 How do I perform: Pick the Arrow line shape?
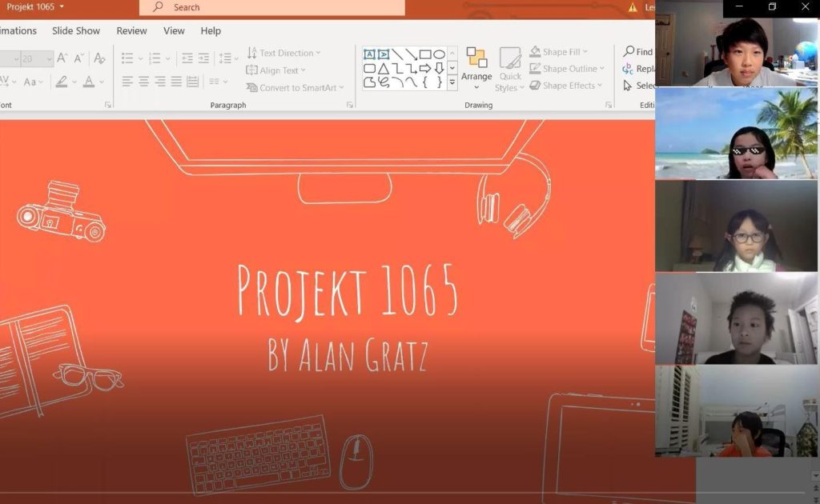coord(411,54)
